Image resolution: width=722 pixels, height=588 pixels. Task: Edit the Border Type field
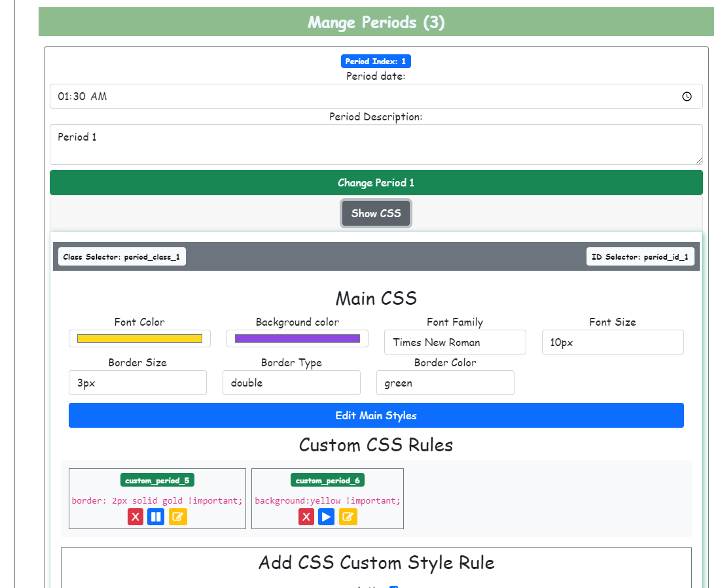point(291,383)
